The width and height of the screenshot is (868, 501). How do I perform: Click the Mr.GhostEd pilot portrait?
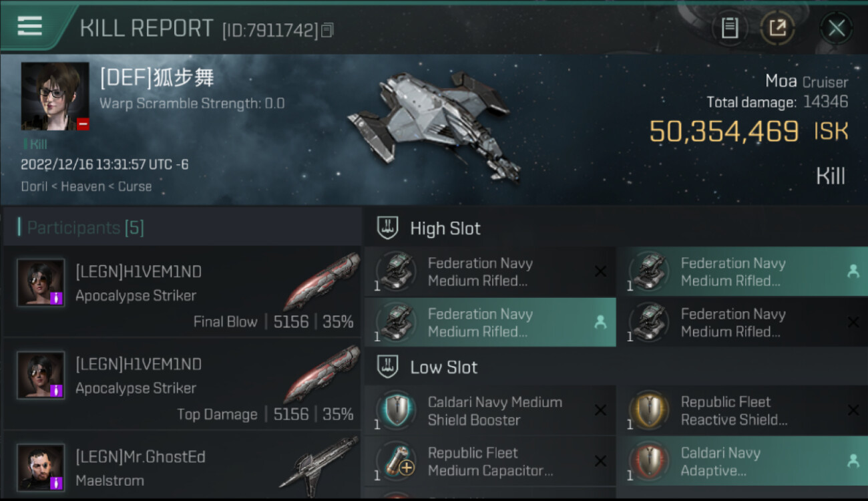coord(41,467)
